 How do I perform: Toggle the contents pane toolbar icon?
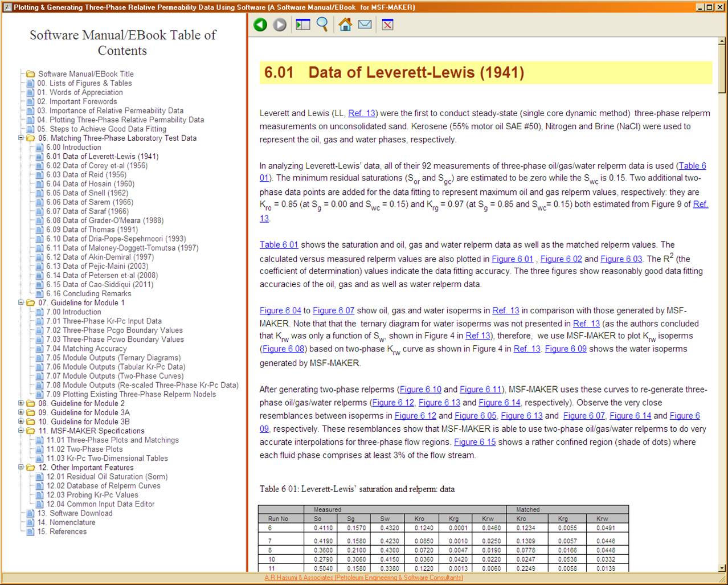pos(302,24)
